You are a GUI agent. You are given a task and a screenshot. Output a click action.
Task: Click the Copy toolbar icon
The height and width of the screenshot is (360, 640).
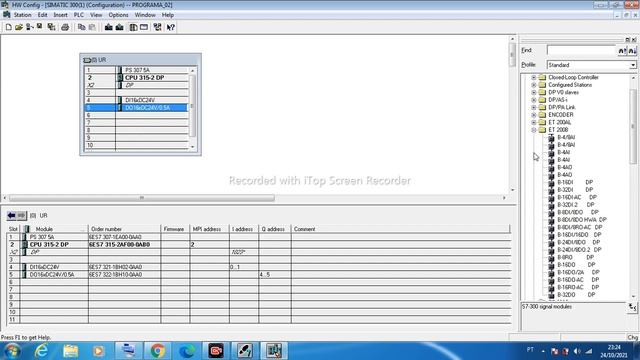81,27
